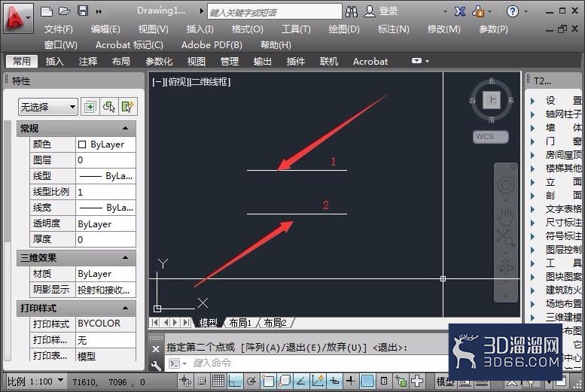The width and height of the screenshot is (585, 392).
Task: Expand the Quick Access toolbar overflow arrows
Action: click(99, 11)
